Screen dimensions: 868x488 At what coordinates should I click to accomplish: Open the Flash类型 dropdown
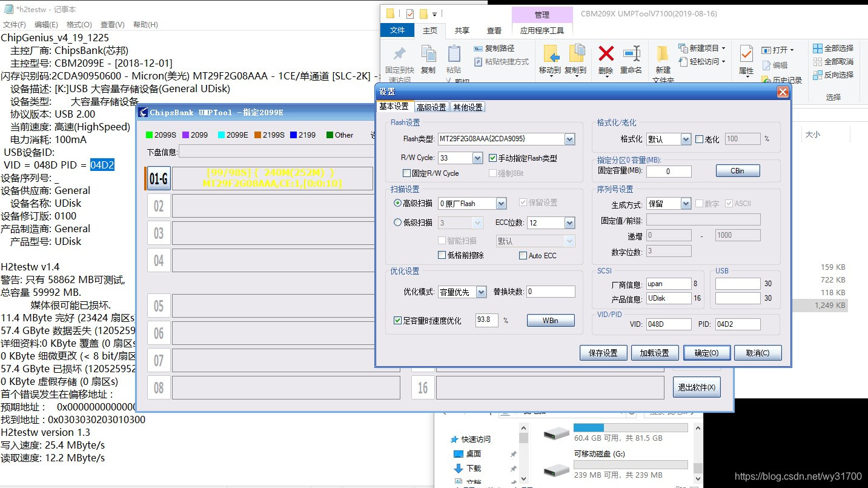(569, 139)
